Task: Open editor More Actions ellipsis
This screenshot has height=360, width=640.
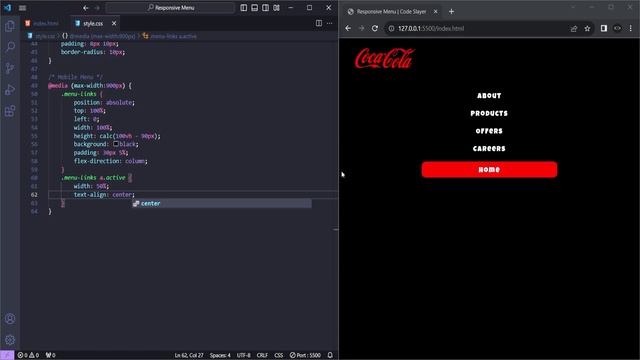Action: pos(329,23)
